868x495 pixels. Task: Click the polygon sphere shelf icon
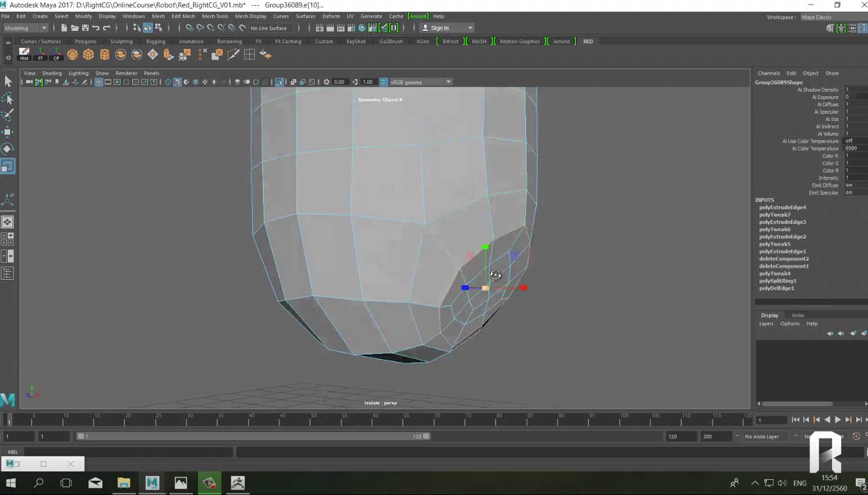(73, 55)
